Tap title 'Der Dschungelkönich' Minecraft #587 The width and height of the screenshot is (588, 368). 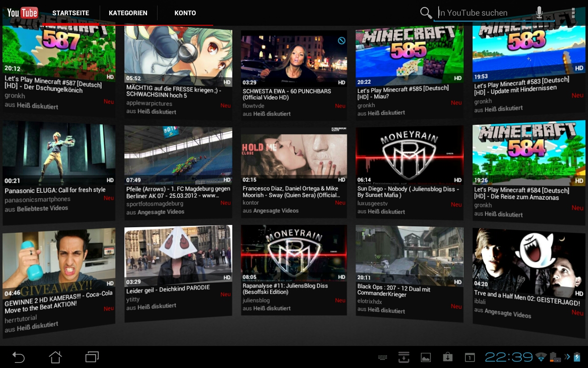point(53,84)
